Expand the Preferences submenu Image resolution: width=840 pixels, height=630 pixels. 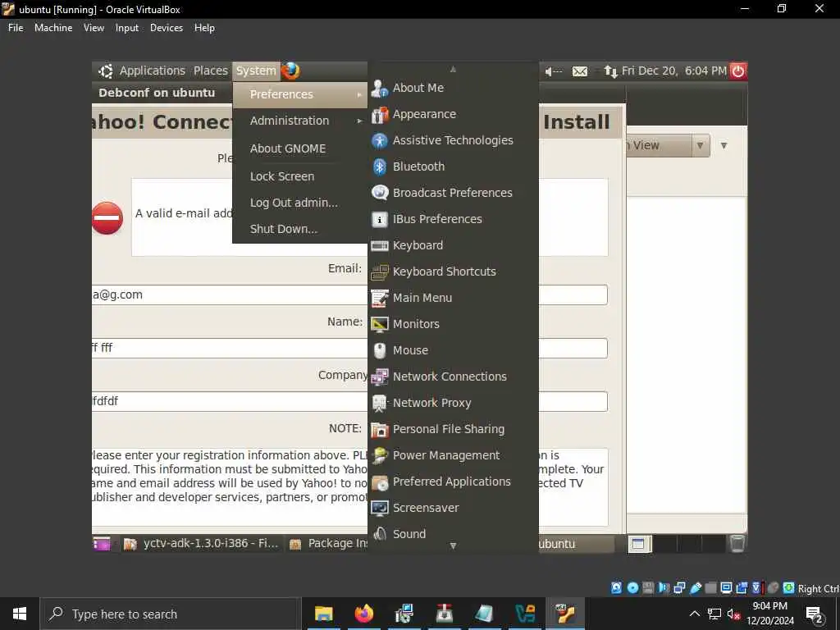click(x=300, y=94)
